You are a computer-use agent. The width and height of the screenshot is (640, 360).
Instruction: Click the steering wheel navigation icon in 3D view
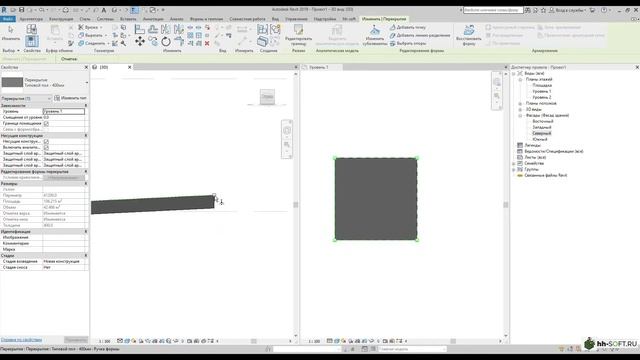(x=287, y=131)
